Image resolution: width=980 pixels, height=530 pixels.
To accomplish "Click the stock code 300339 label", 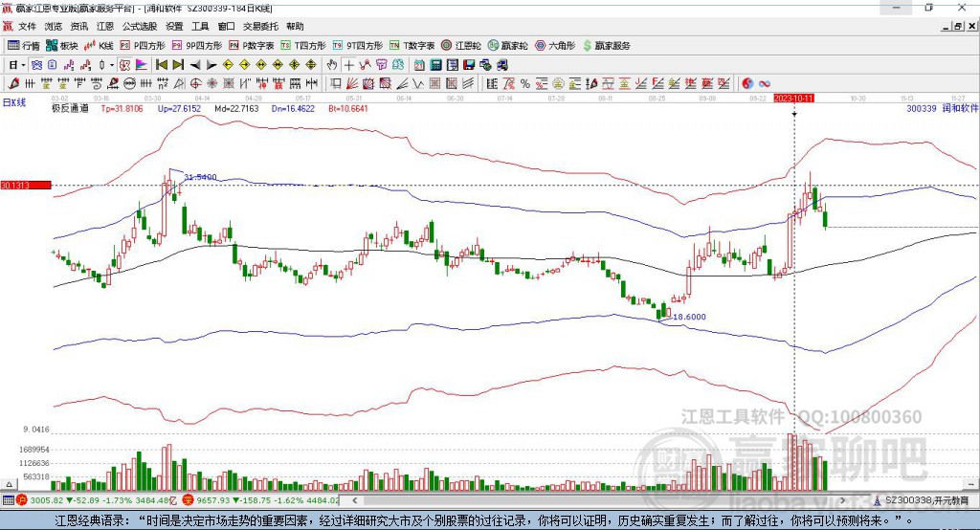I will point(922,108).
